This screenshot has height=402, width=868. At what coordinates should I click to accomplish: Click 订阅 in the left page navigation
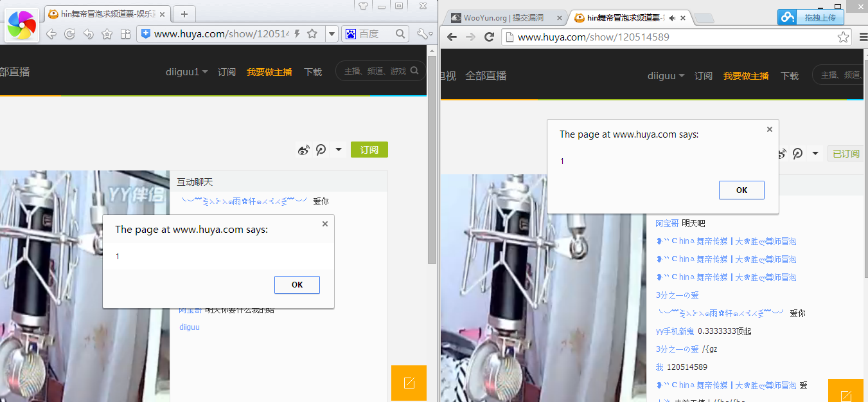click(227, 72)
